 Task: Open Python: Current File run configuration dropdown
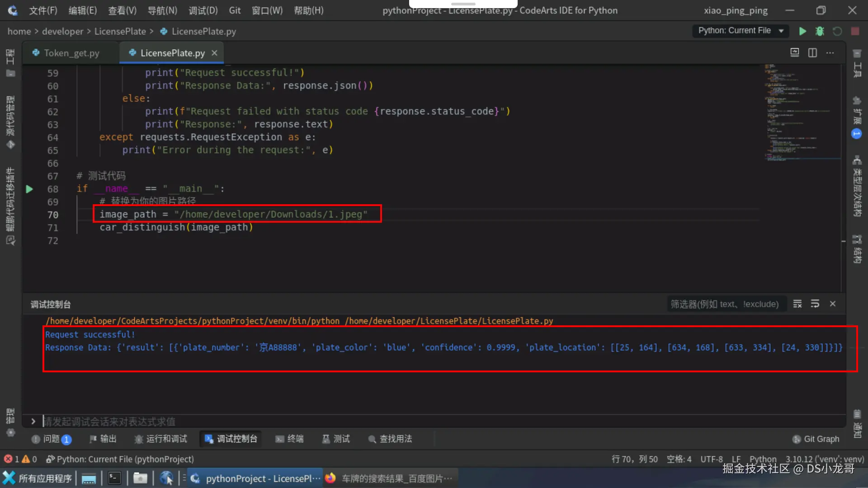[x=741, y=31]
